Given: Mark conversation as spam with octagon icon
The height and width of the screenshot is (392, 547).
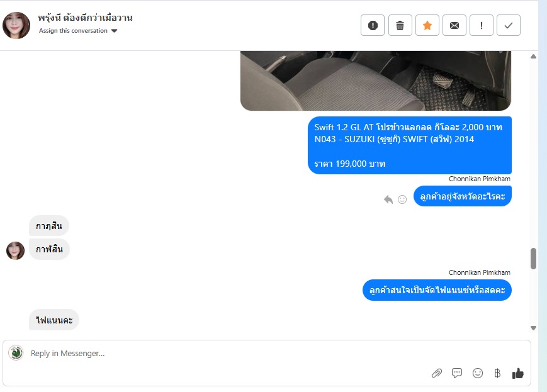Looking at the screenshot, I should (373, 25).
